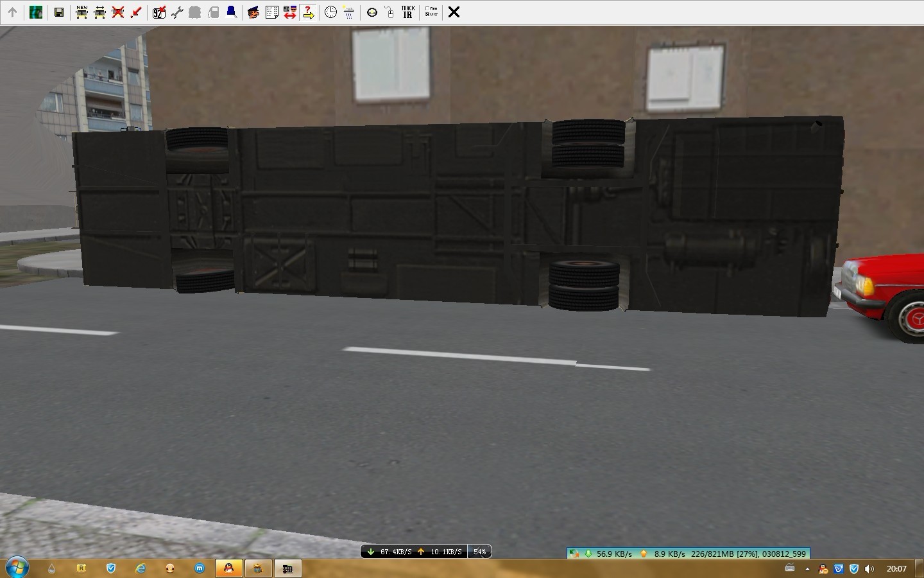Click the grey bus wash icon
924x578 pixels.
[x=195, y=12]
